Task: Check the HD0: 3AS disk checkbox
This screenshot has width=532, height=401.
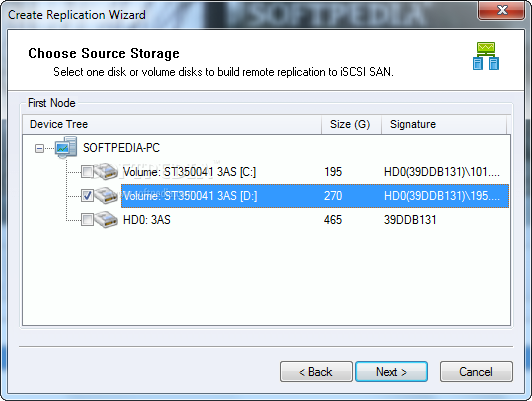Action: click(x=87, y=220)
